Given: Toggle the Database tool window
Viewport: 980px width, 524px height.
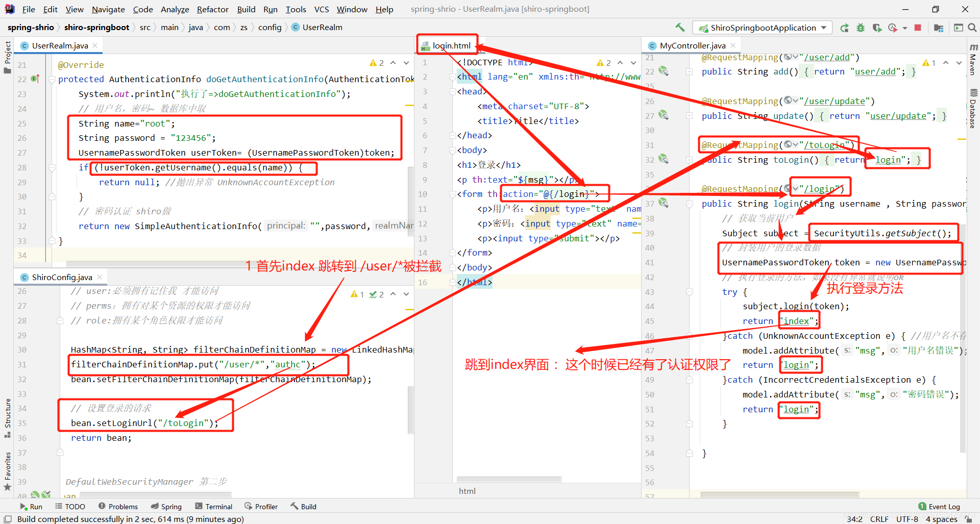Looking at the screenshot, I should 973,109.
